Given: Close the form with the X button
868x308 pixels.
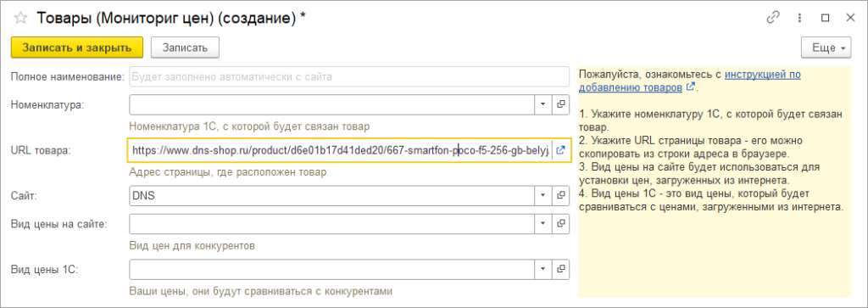Looking at the screenshot, I should [x=850, y=19].
